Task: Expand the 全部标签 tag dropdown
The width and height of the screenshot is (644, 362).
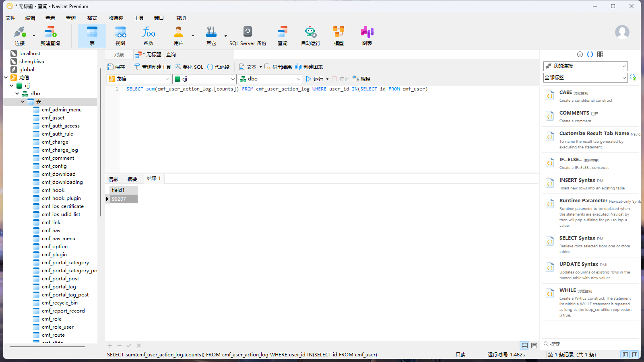Action: point(585,78)
